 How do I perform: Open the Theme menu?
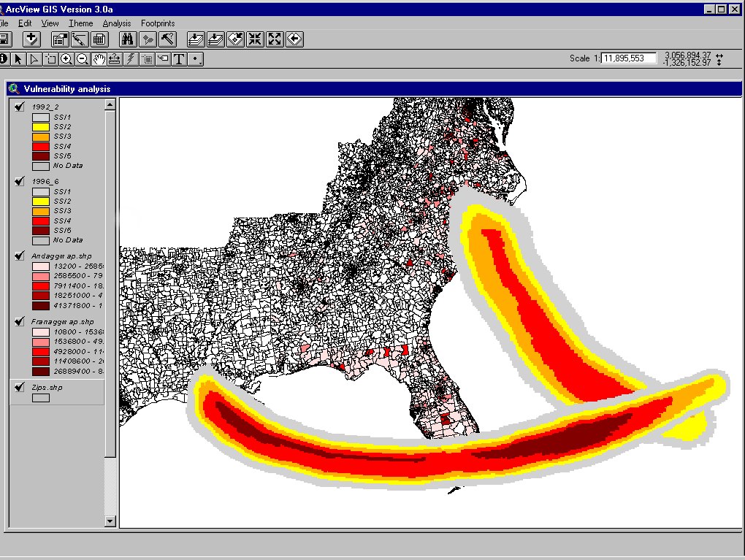coord(80,23)
